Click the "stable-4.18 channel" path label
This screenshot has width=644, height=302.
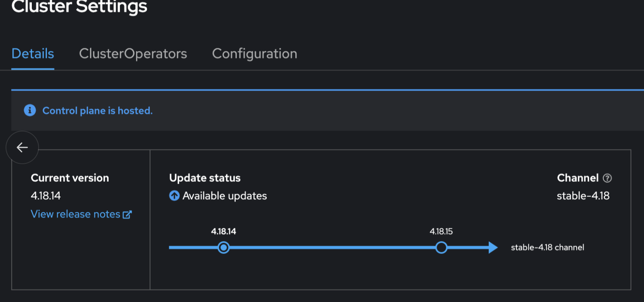547,248
